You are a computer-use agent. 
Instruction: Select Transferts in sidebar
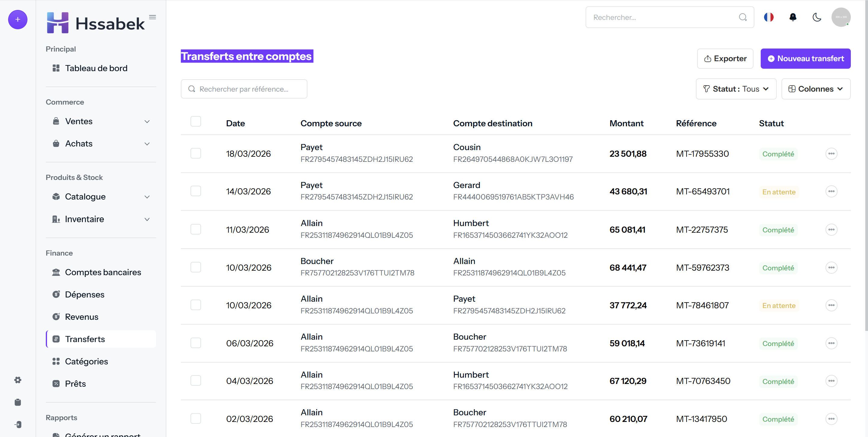pos(101,339)
